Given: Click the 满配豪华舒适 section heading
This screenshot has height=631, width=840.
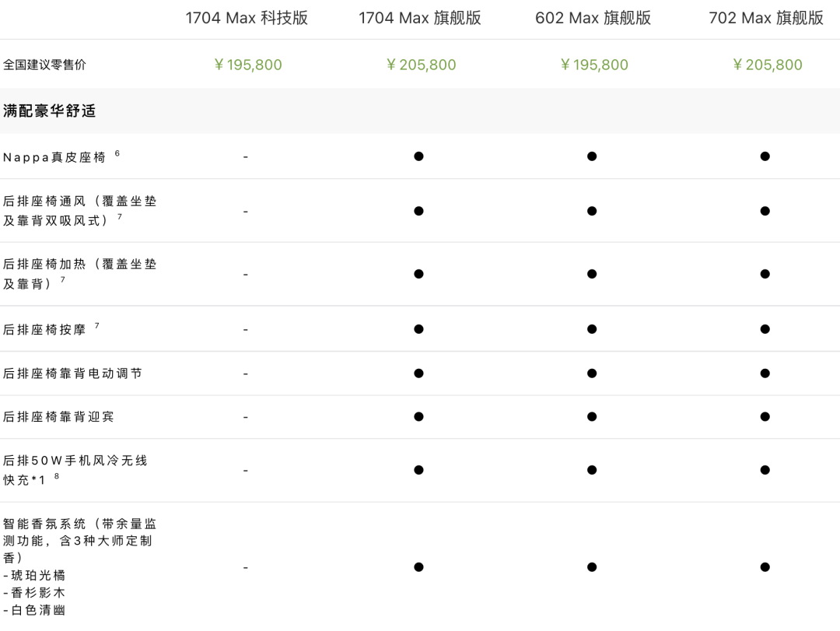Looking at the screenshot, I should tap(50, 110).
